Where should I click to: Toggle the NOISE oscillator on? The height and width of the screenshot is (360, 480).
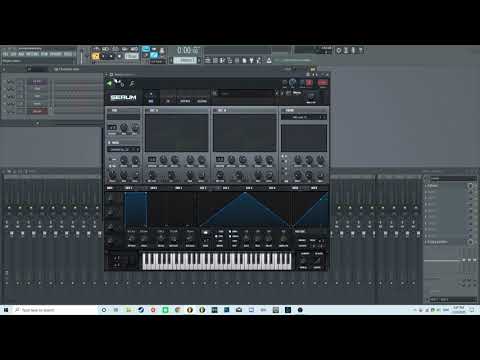coord(109,142)
